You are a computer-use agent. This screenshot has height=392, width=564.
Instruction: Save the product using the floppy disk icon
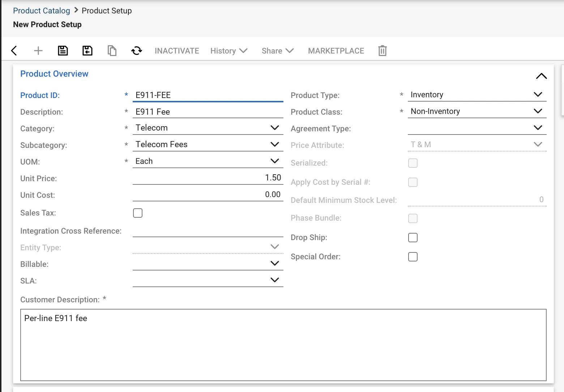(63, 51)
